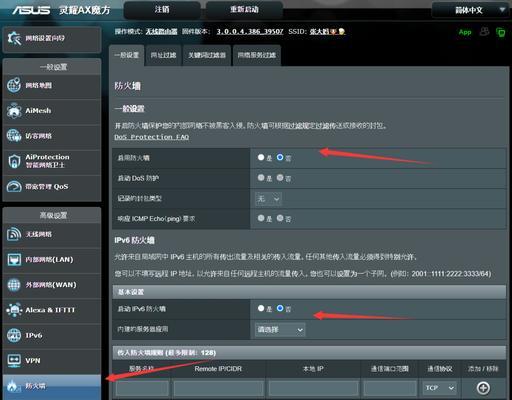Open the TCP protocol dropdown
This screenshot has width=512, height=400.
point(439,388)
